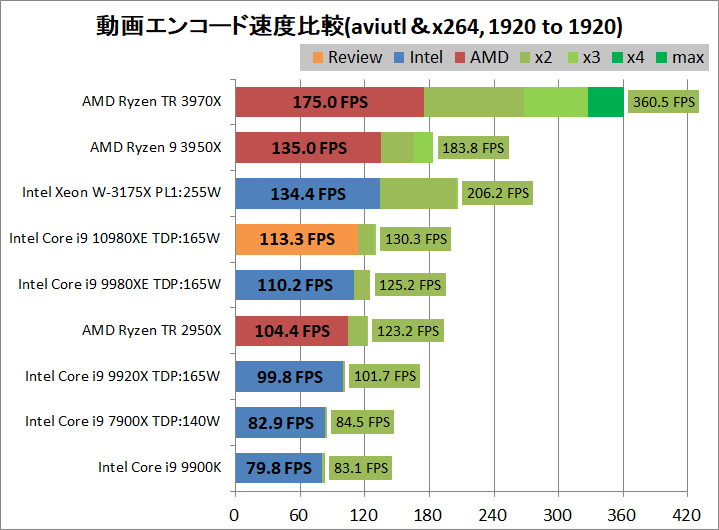Click the Intel Core i9 9920X label
This screenshot has height=530, width=719.
coord(122,376)
